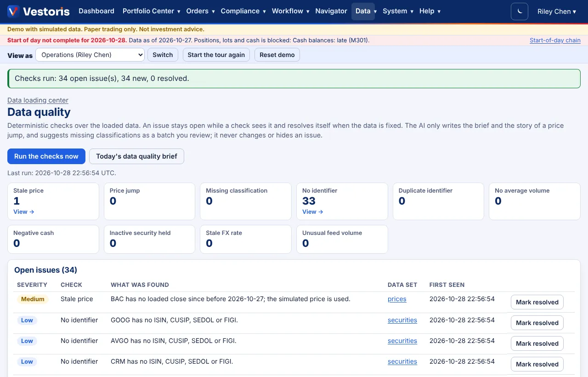The height and width of the screenshot is (377, 588).
Task: Click the Price jump card
Action: 149,201
